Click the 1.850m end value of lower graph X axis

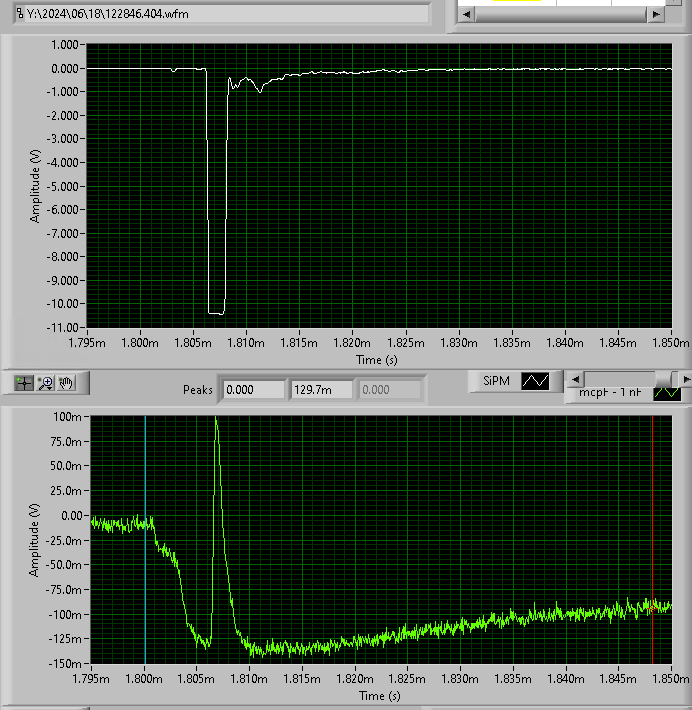point(671,679)
